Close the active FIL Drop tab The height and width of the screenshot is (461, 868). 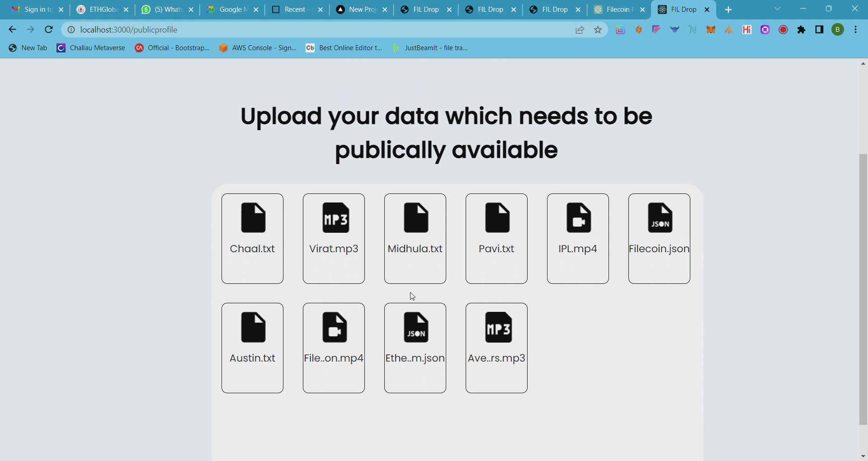click(707, 9)
